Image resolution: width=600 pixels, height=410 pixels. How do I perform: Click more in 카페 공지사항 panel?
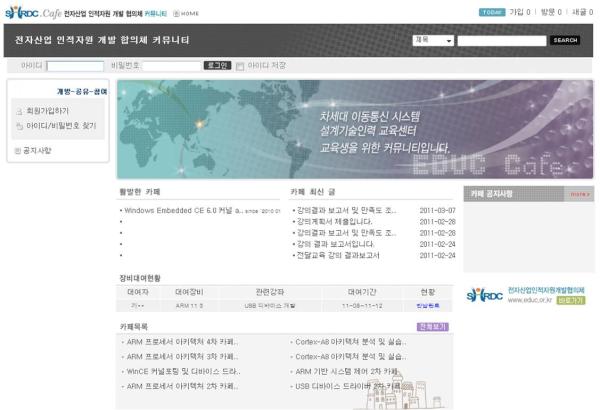point(580,194)
